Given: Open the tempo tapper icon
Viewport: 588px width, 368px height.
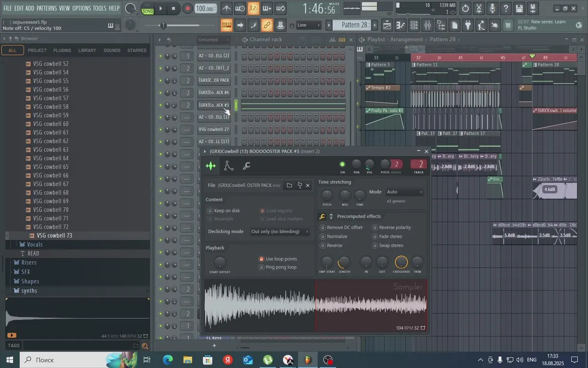Looking at the screenshot, I should click(x=481, y=25).
